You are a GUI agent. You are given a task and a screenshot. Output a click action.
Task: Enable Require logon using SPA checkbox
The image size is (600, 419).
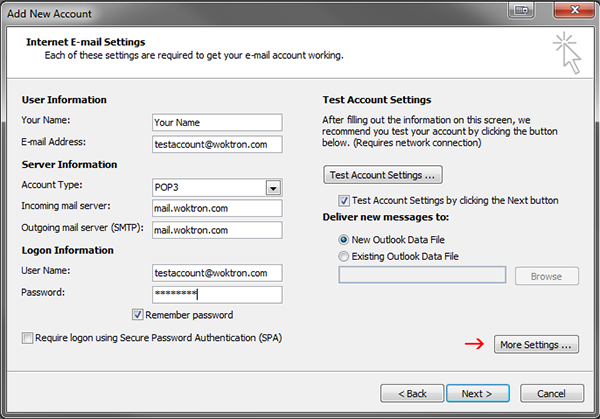(x=27, y=338)
